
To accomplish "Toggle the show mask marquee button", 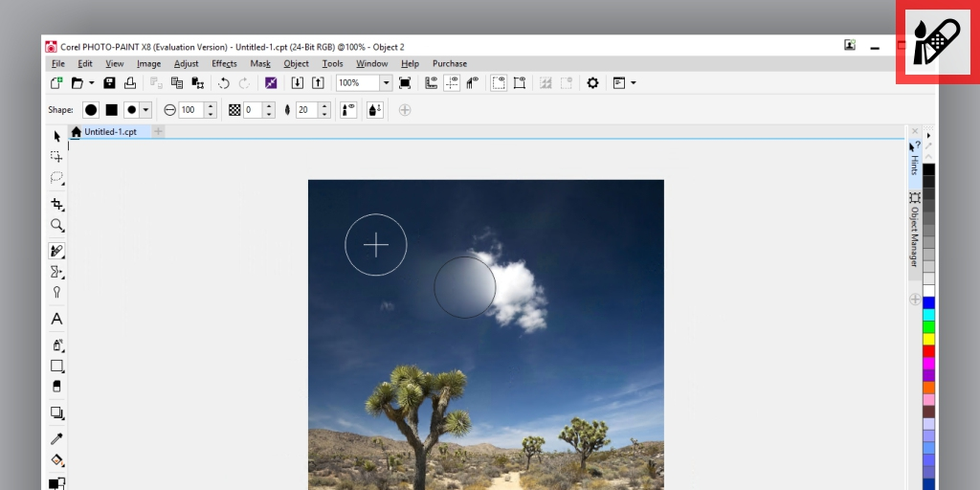I will (499, 83).
